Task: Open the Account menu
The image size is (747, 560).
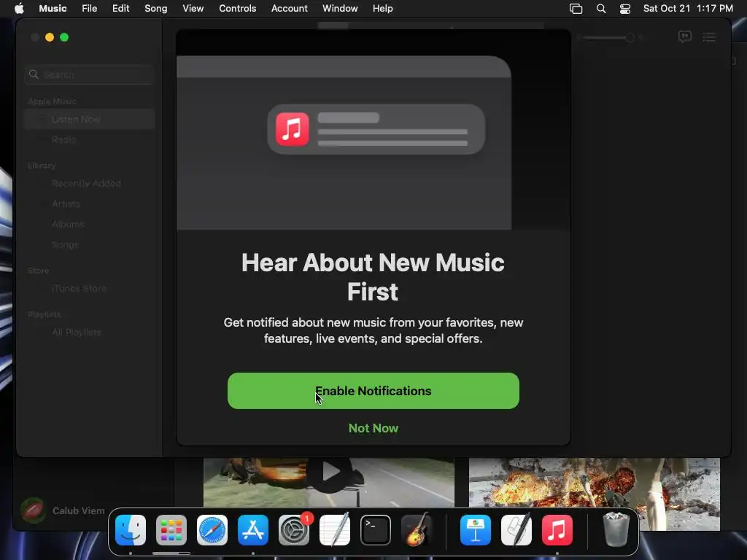Action: 289,8
